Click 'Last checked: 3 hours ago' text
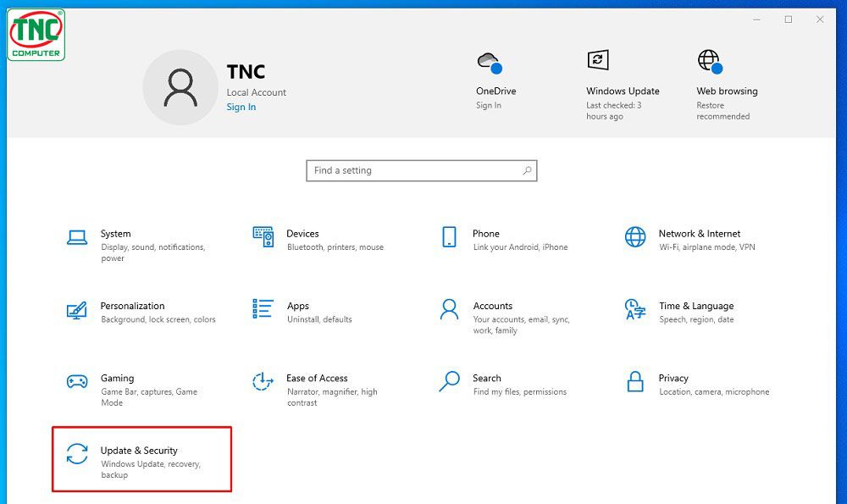 coord(613,111)
